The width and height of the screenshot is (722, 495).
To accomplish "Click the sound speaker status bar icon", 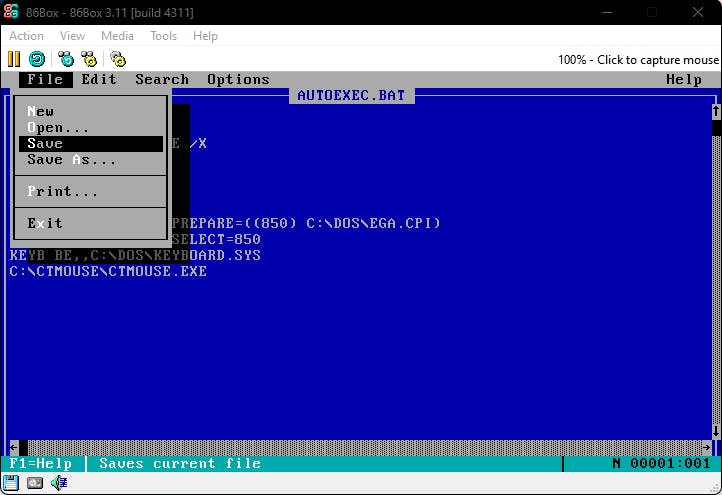I will click(x=59, y=483).
